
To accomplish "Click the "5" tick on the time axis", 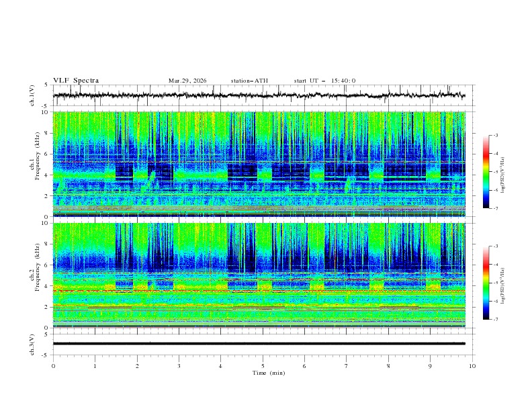I will click(x=263, y=366).
